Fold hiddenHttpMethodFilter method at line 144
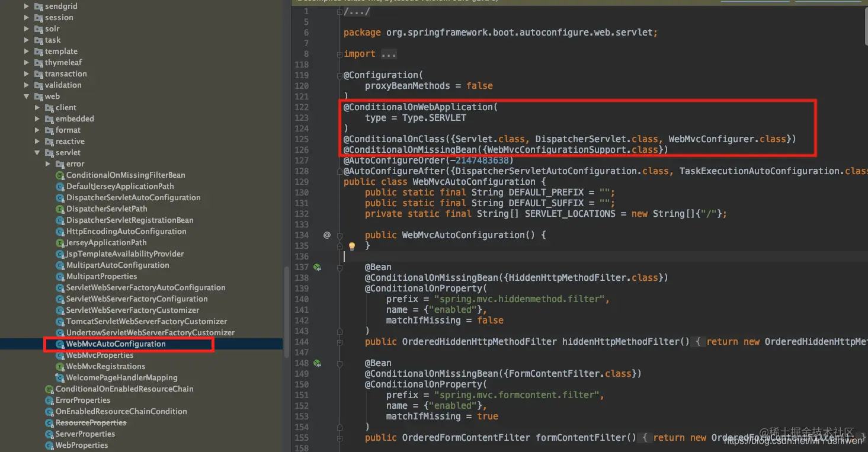Image resolution: width=868 pixels, height=452 pixels. pos(340,342)
